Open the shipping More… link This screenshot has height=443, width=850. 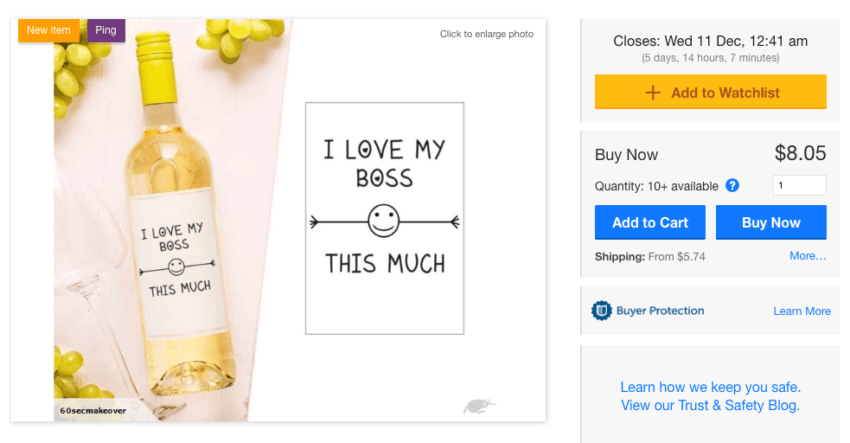click(x=807, y=256)
